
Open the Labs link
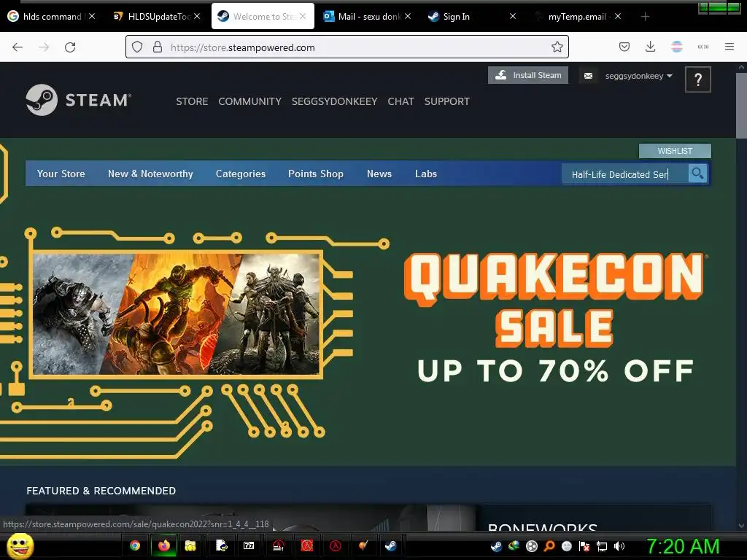pyautogui.click(x=426, y=174)
